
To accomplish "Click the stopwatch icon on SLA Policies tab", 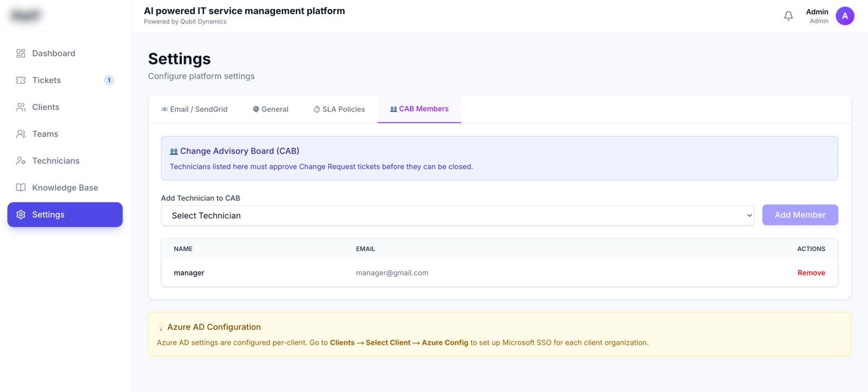I will click(x=317, y=109).
